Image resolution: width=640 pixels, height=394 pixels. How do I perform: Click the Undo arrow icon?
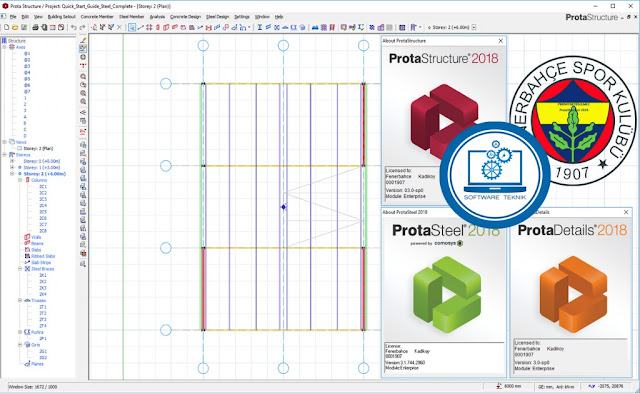click(x=73, y=27)
